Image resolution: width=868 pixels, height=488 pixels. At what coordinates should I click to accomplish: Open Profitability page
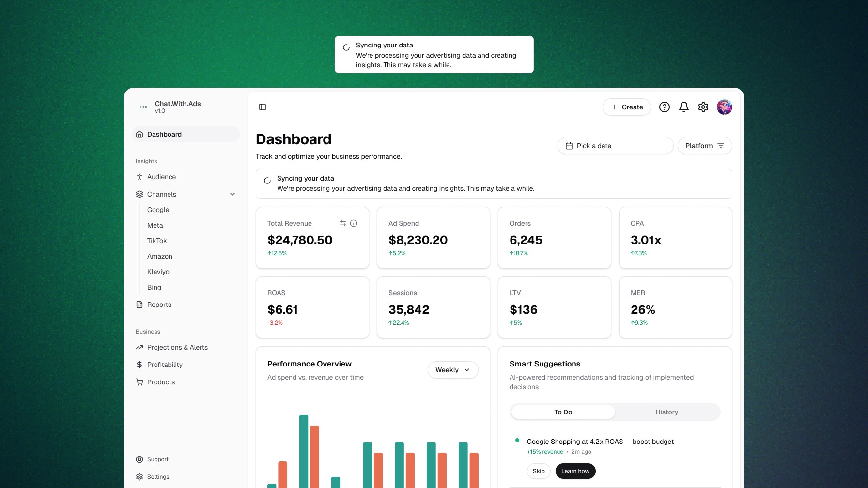point(186,365)
